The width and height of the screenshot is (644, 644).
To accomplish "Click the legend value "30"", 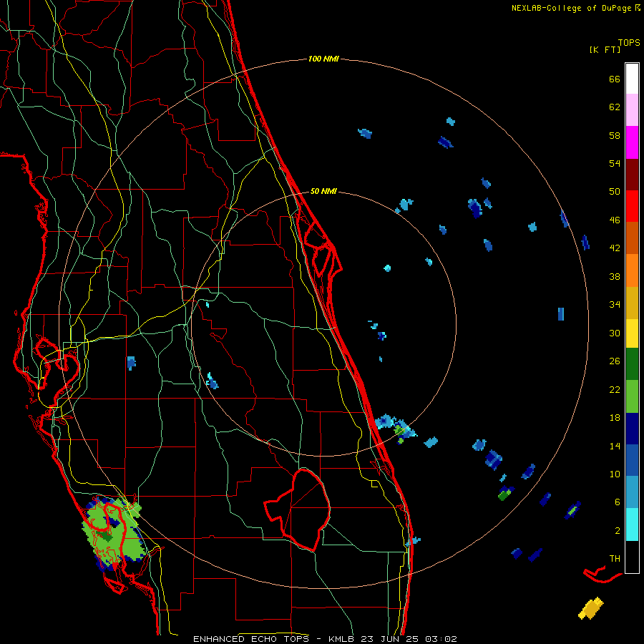I will 615,333.
